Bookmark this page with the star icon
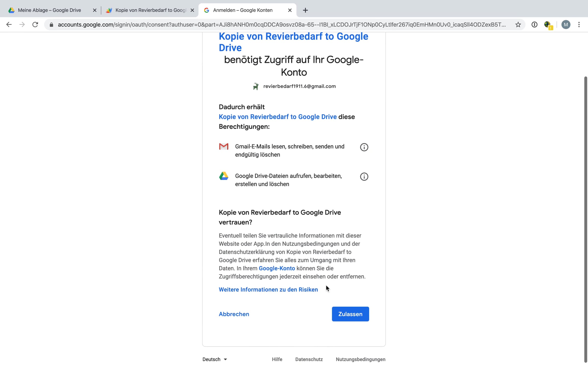Image resolution: width=588 pixels, height=368 pixels. coord(518,25)
